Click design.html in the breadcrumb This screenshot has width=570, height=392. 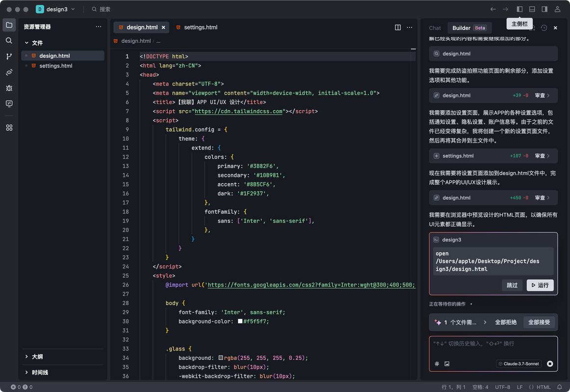(x=136, y=41)
